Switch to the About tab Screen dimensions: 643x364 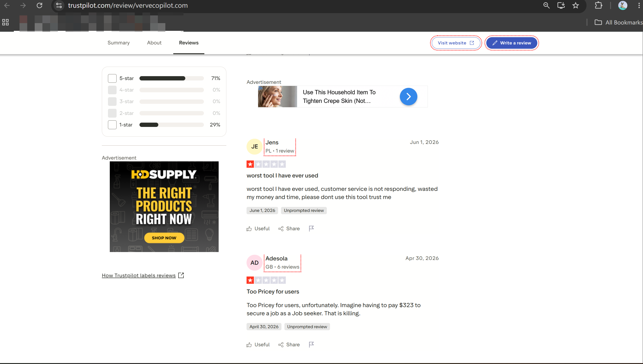pyautogui.click(x=154, y=43)
